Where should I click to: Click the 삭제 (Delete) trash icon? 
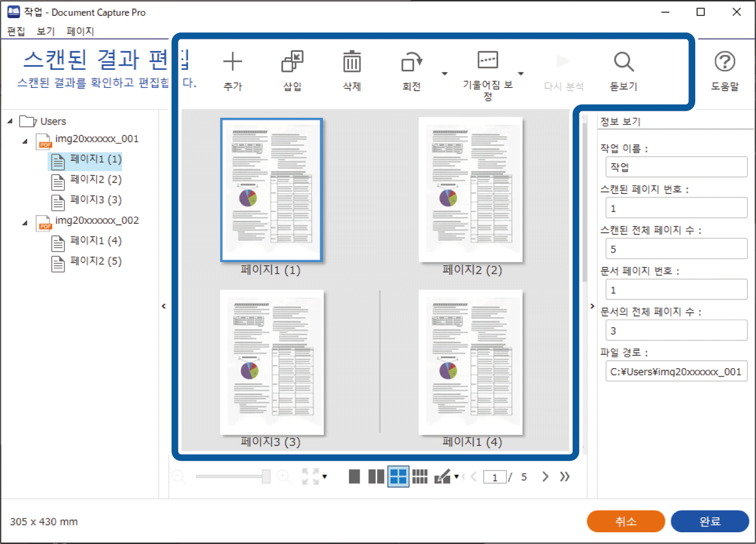[x=352, y=62]
